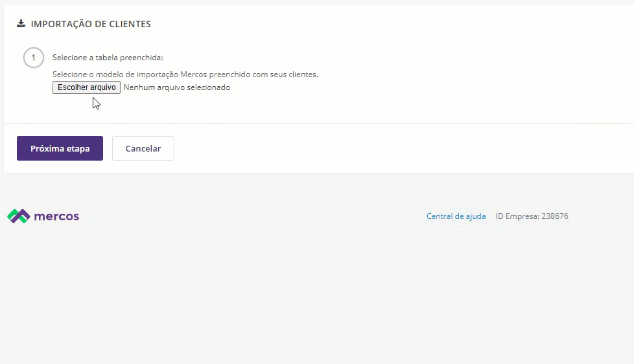Screen dimensions: 634x364
Task: Click the word "selecionado" beside file button
Action: (208, 87)
